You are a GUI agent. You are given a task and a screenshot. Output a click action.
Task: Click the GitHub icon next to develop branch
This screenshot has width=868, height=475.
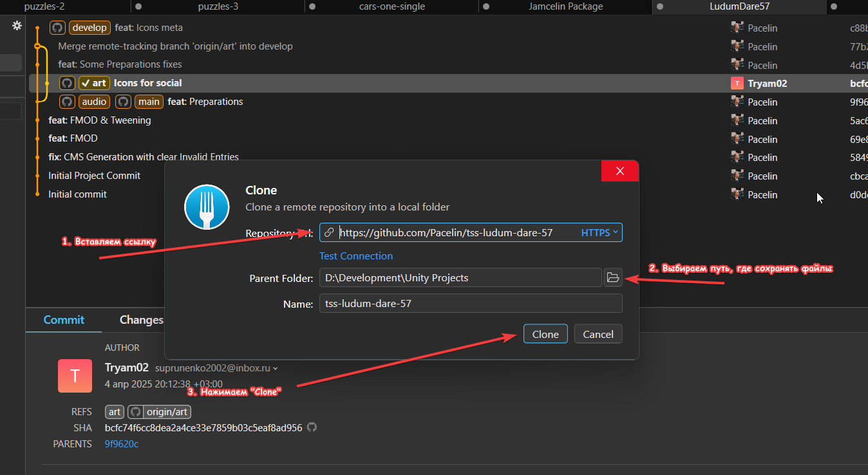(x=57, y=28)
